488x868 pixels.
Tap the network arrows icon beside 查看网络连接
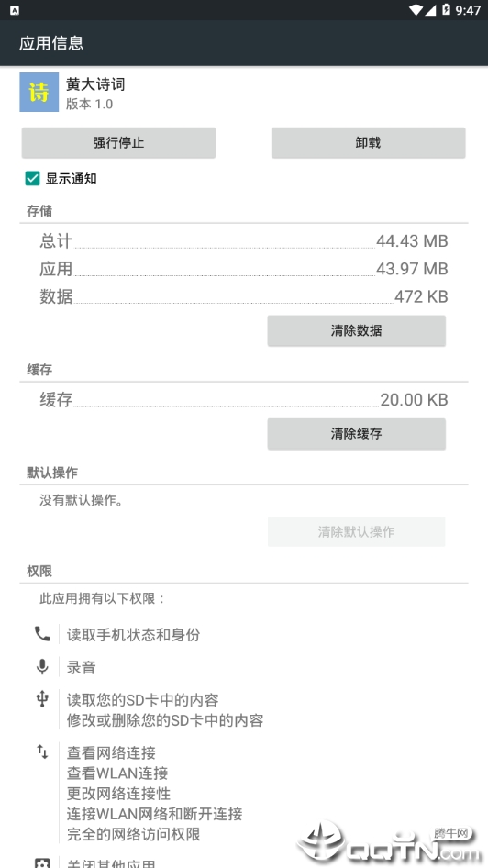[42, 751]
